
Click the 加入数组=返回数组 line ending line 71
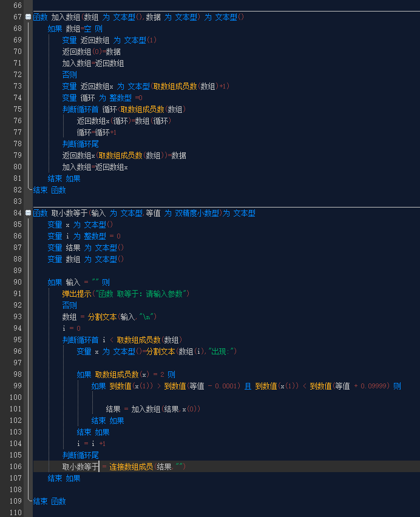(93, 63)
